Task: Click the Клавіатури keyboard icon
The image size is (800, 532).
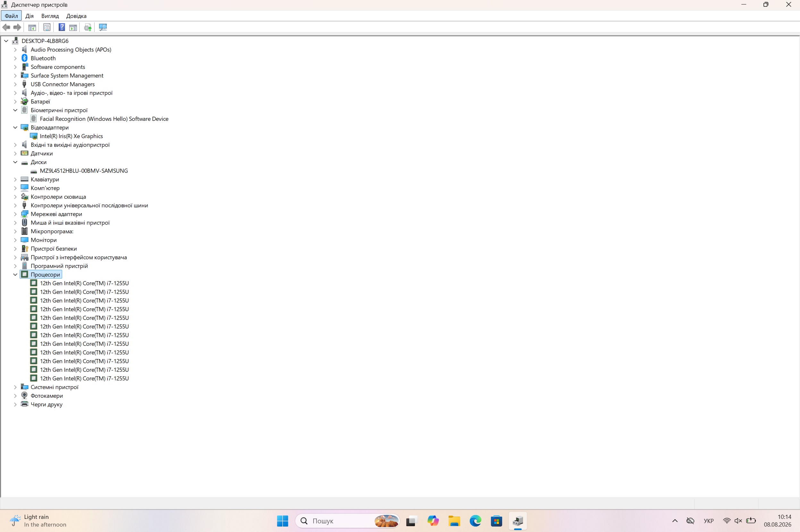Action: (24, 179)
